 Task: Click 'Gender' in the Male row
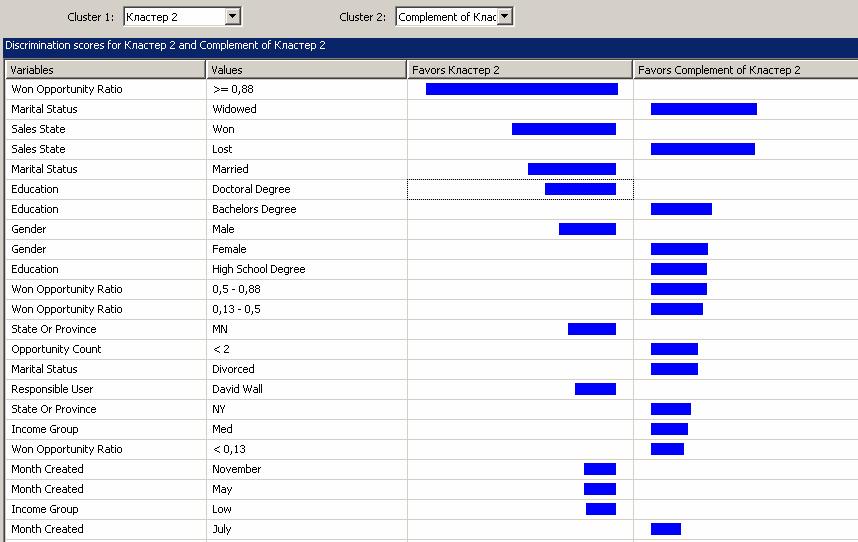click(28, 229)
